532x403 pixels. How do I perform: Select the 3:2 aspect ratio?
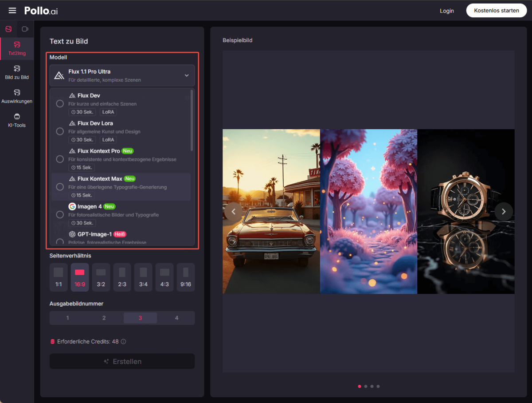click(101, 277)
